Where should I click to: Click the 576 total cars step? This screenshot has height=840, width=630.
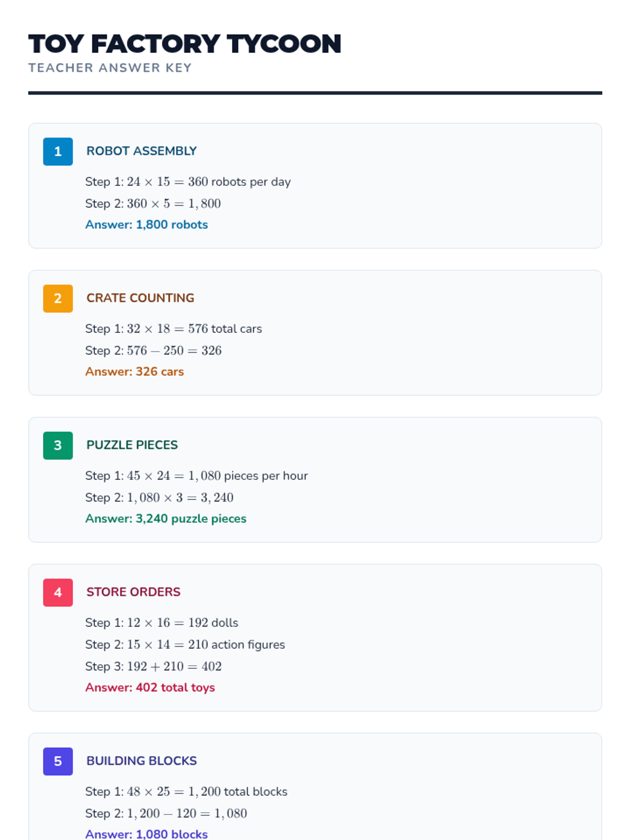[173, 329]
